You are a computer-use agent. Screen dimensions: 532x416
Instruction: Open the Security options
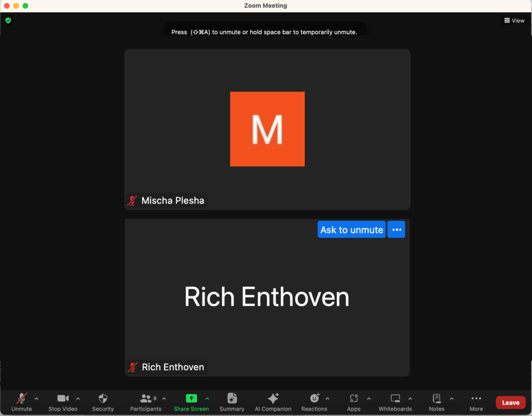[x=103, y=403]
